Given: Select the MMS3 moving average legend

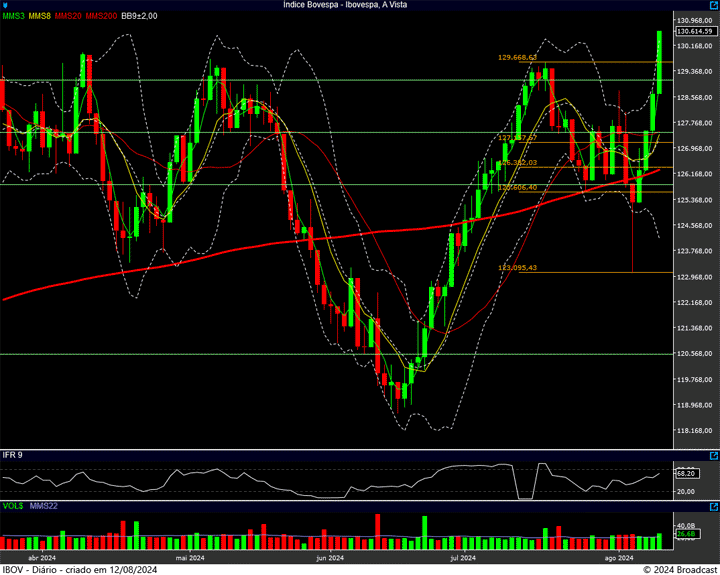Looking at the screenshot, I should pyautogui.click(x=13, y=17).
